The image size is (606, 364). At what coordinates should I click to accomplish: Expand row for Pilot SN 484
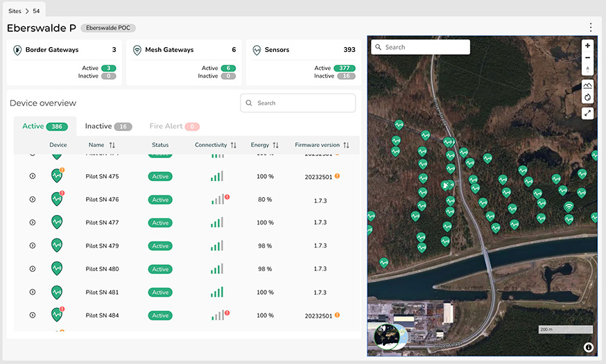click(33, 315)
